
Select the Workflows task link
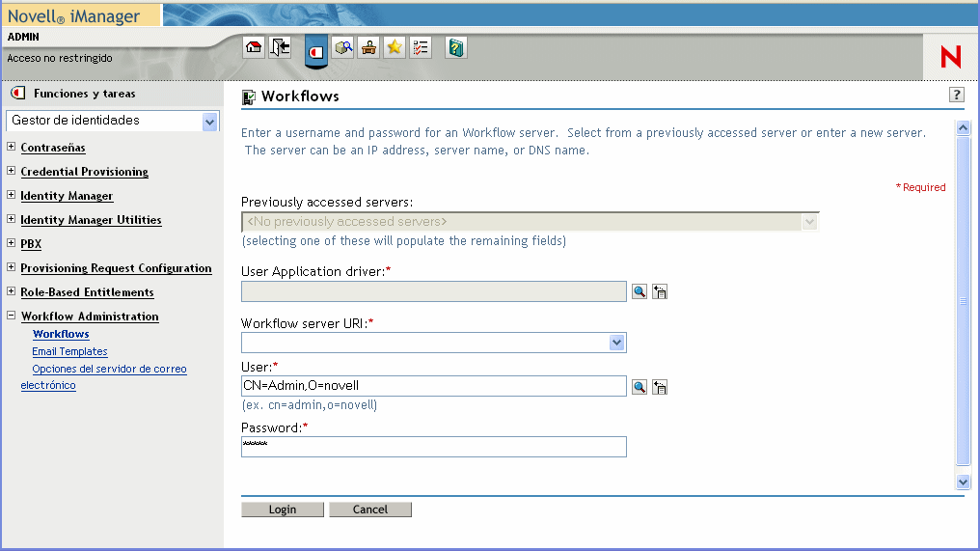click(x=61, y=334)
